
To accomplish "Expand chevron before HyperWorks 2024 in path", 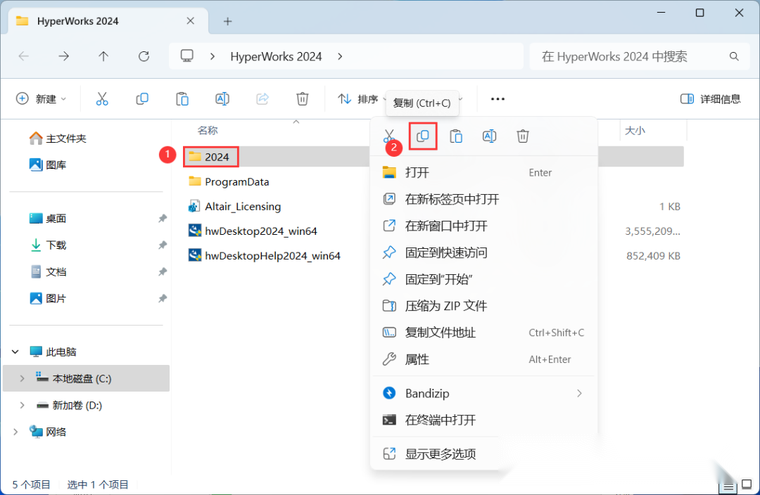I will (x=212, y=57).
